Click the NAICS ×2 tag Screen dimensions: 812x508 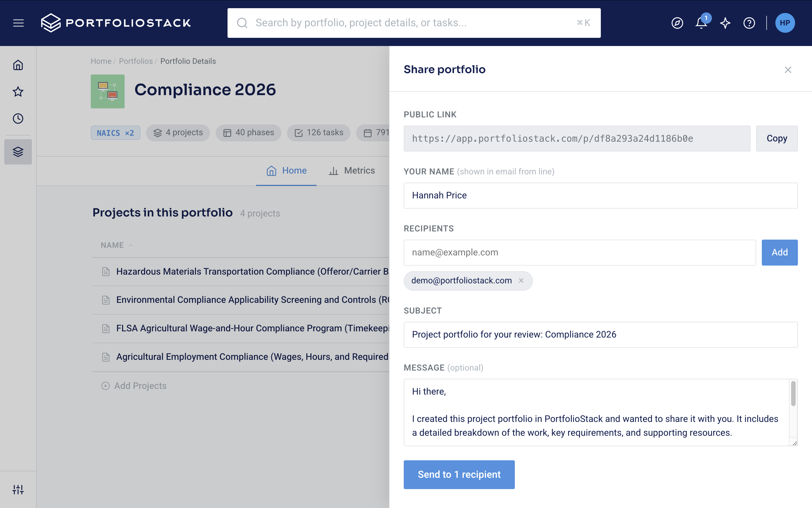[115, 133]
